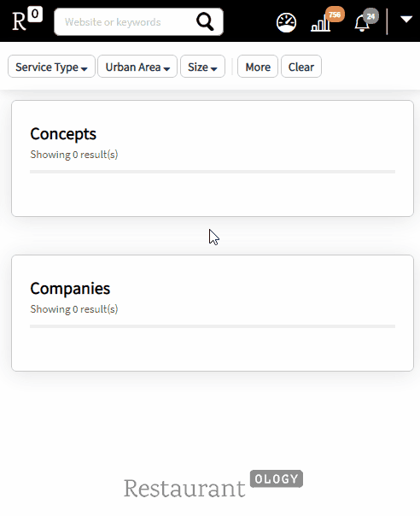Click the R logo in the header
Viewport: 420px width, 516px height.
[x=19, y=21]
